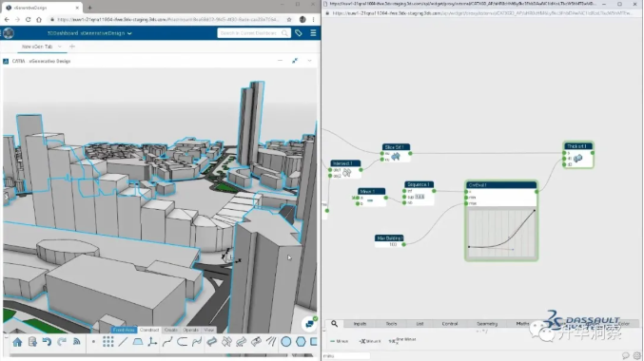Add a new dashboard tab with plus

(72, 47)
